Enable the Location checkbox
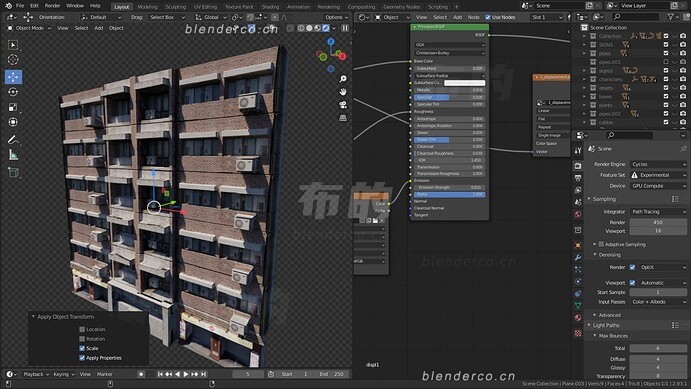 point(82,329)
